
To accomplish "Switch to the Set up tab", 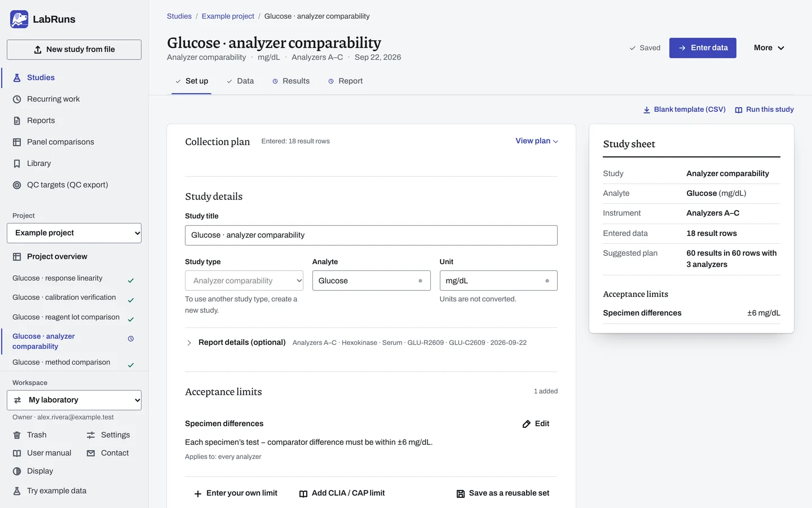I will (192, 81).
